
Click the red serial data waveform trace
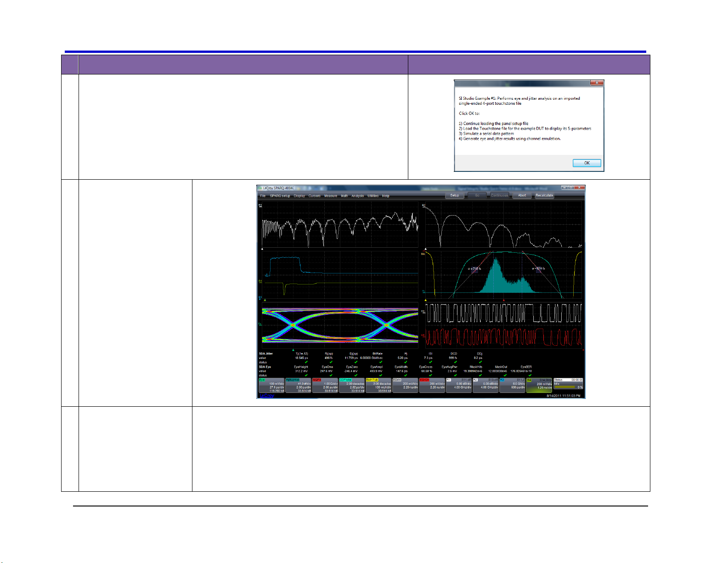click(x=504, y=337)
